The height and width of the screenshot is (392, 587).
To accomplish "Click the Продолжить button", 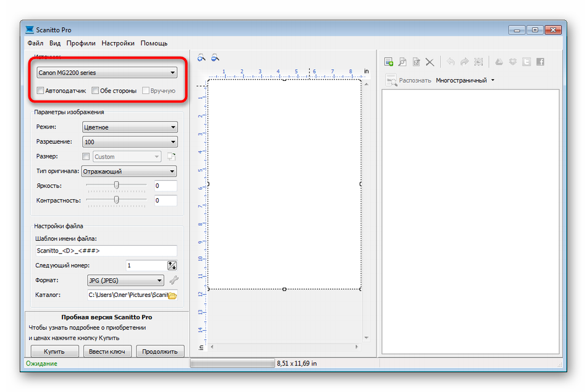I will [x=160, y=352].
